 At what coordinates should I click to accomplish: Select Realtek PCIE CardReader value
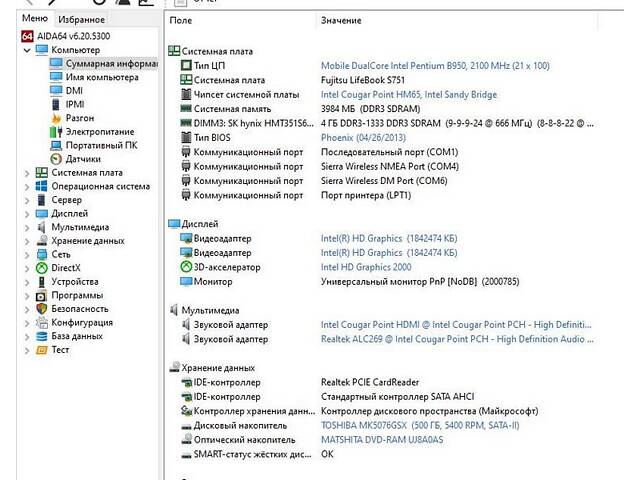370,382
